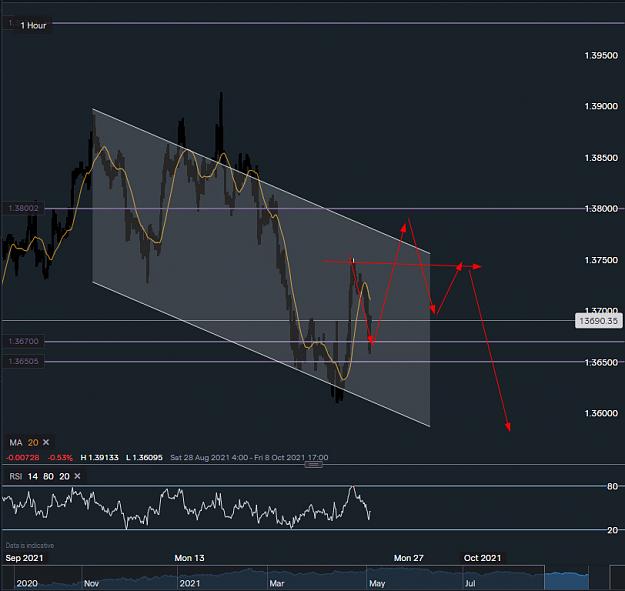Jump to May in the timeline navigator
Image resolution: width=625 pixels, height=591 pixels.
pyautogui.click(x=377, y=583)
